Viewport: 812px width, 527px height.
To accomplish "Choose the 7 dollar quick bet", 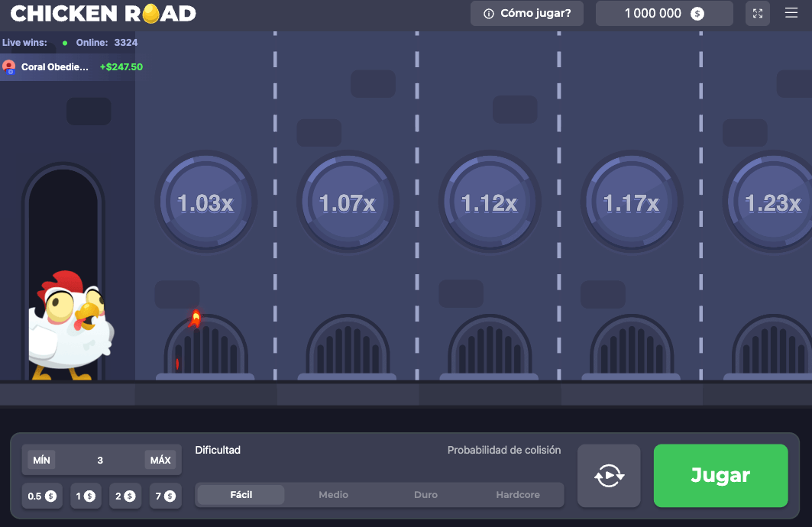I will (164, 496).
